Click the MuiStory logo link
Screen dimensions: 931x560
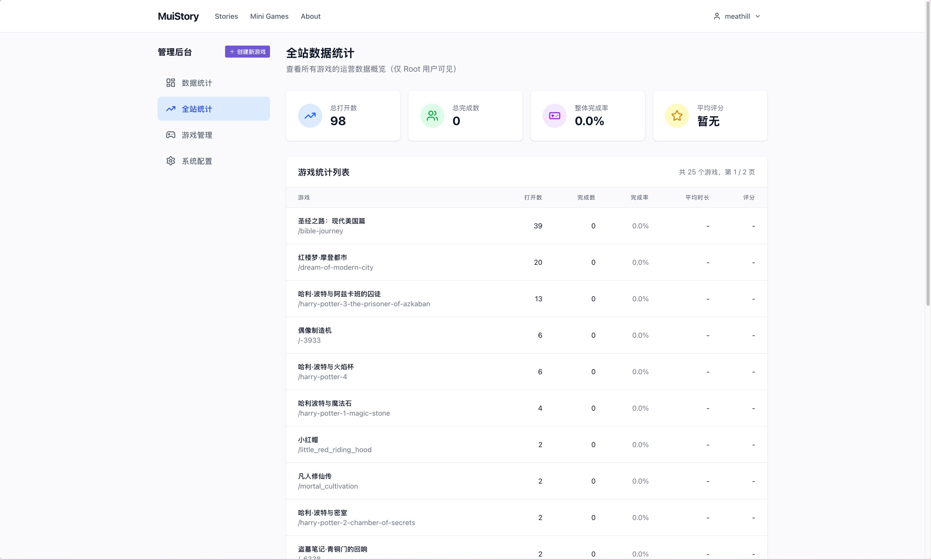[x=178, y=16]
